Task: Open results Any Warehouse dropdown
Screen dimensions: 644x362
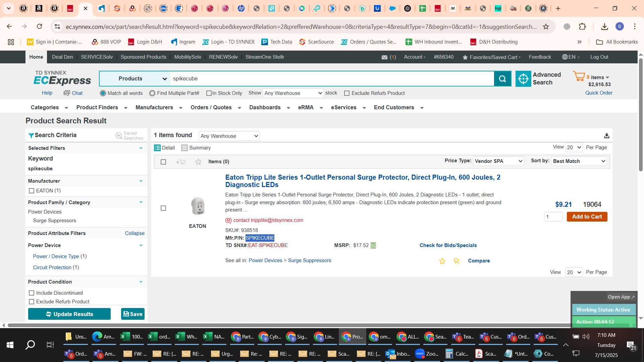Action: click(x=229, y=136)
